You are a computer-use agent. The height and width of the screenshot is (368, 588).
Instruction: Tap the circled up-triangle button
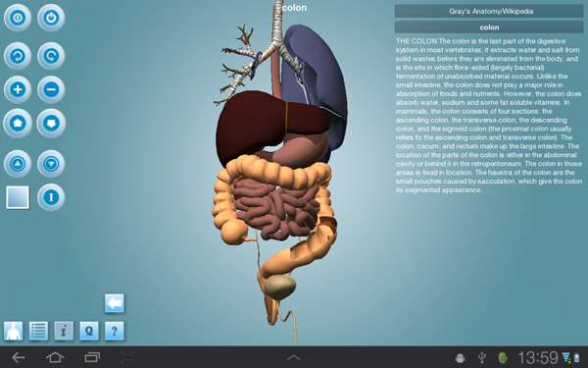click(x=18, y=164)
